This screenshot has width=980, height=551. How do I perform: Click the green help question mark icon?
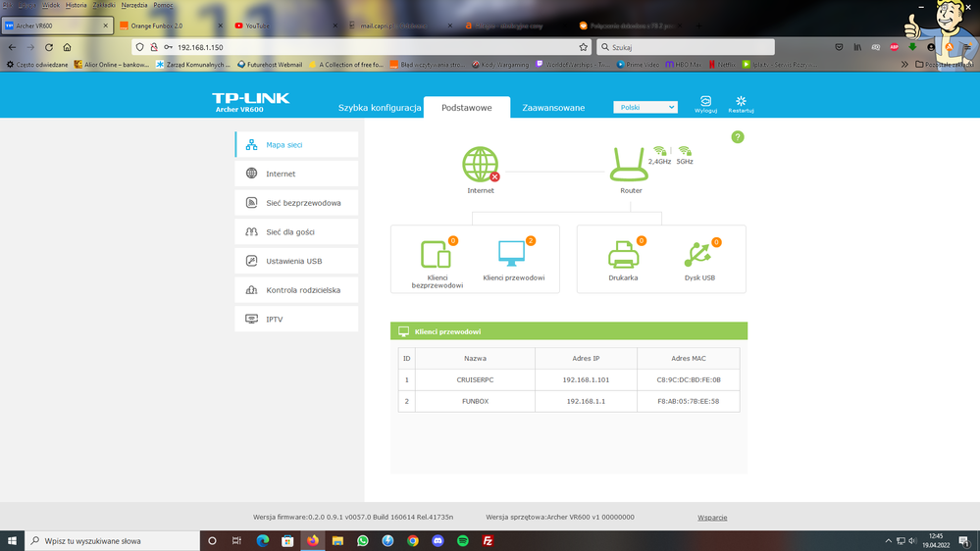738,137
